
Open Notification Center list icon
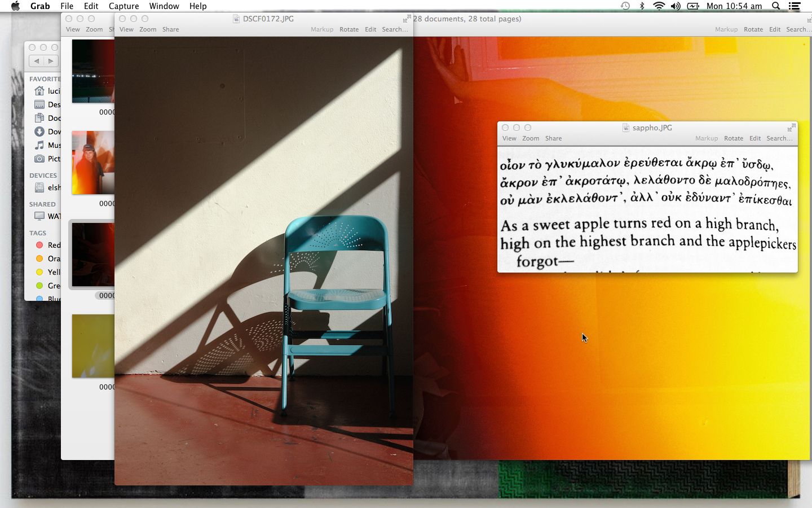pos(795,6)
